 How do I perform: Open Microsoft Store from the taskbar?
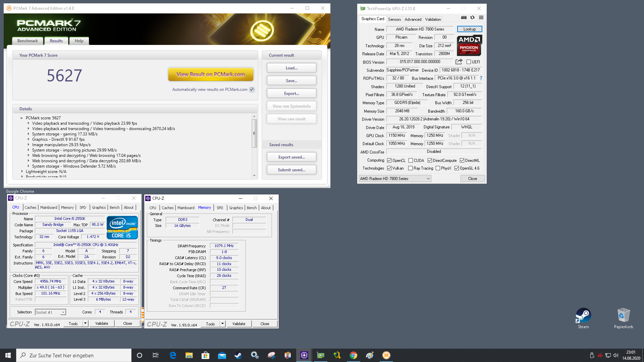pyautogui.click(x=206, y=355)
